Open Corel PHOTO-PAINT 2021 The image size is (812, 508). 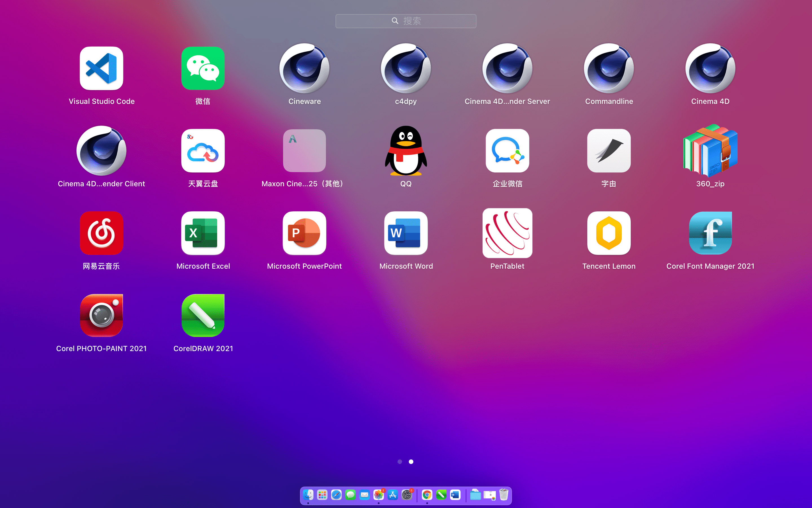pyautogui.click(x=101, y=315)
